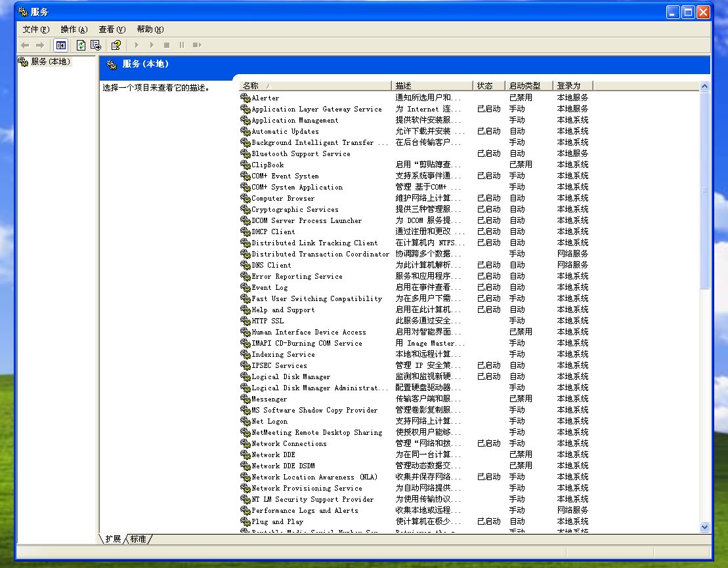Select the Application Management service name

[295, 120]
